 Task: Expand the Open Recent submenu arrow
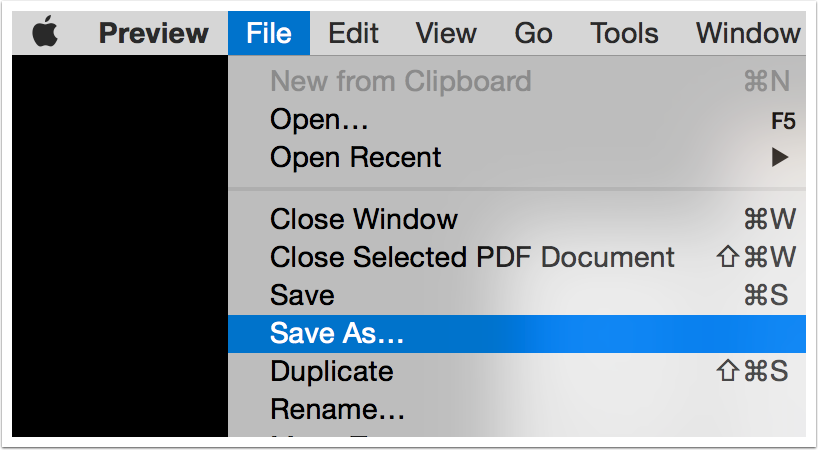point(780,158)
